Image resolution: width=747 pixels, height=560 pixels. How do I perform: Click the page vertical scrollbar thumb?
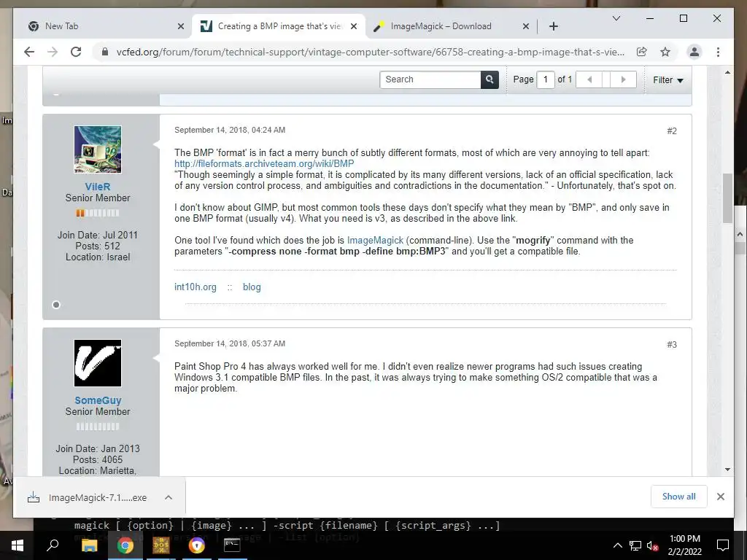pos(727,198)
